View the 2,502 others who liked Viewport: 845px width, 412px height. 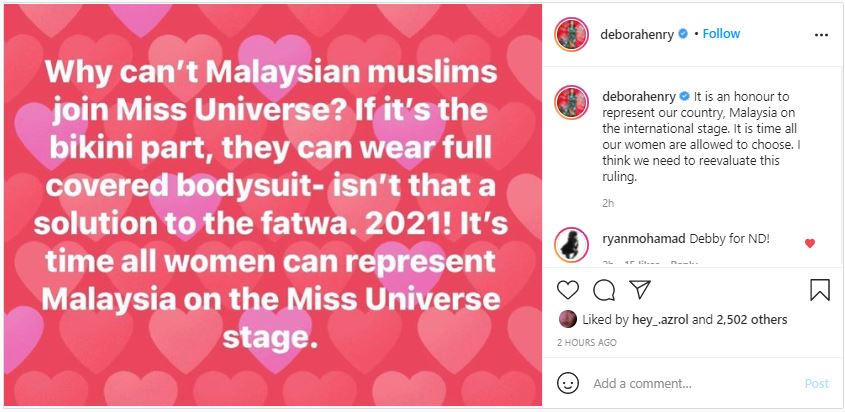pos(751,319)
